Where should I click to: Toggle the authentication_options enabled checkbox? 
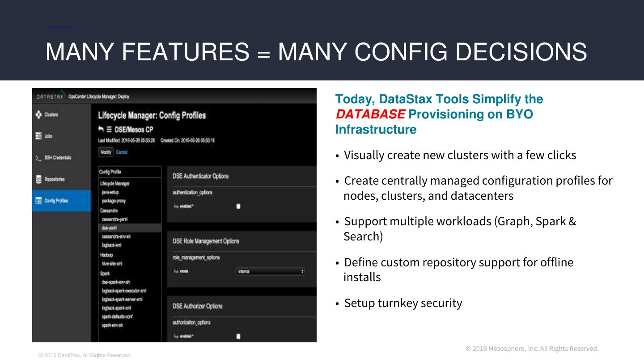(x=238, y=206)
